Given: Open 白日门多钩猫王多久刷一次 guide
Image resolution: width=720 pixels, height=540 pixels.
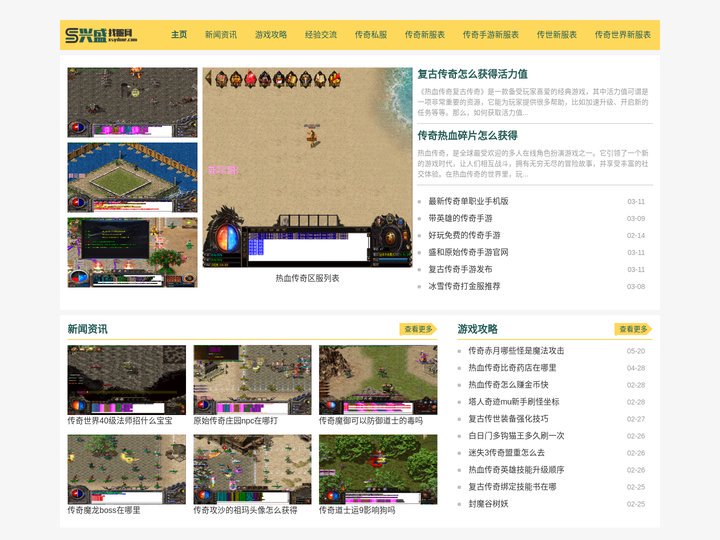Looking at the screenshot, I should point(516,436).
